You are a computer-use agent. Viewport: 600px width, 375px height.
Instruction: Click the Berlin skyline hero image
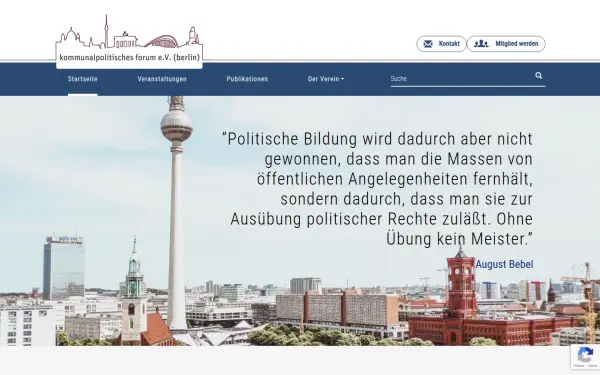pos(300,221)
